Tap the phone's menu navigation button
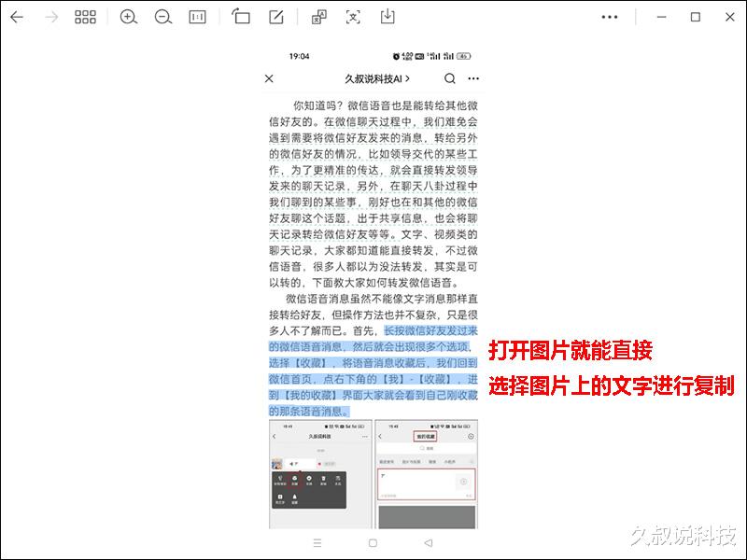This screenshot has height=560, width=747. [317, 543]
